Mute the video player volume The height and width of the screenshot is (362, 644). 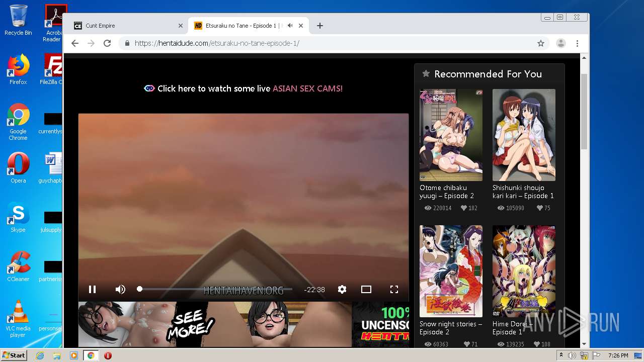click(x=120, y=289)
